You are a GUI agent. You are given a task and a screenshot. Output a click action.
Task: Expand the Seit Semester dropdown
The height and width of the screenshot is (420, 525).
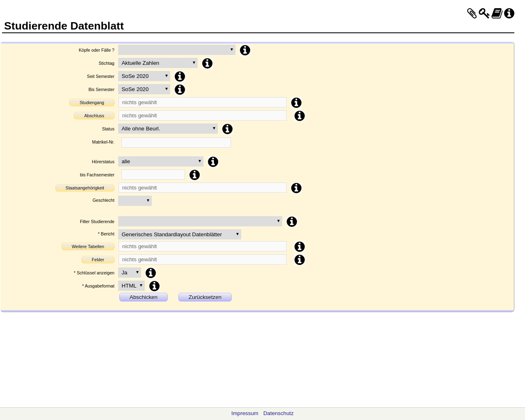click(x=144, y=76)
